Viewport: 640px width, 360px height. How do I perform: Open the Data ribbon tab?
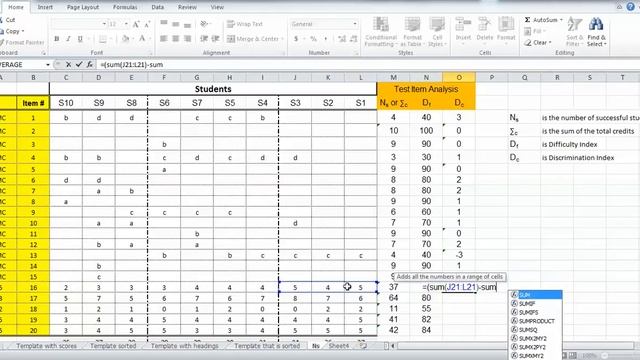pos(158,7)
